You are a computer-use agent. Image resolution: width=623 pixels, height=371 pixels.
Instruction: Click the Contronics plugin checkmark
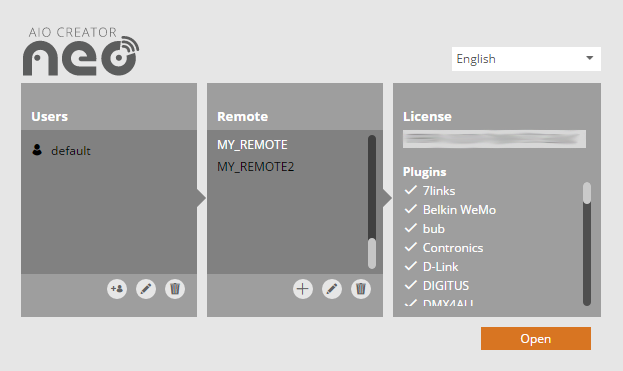pyautogui.click(x=411, y=247)
